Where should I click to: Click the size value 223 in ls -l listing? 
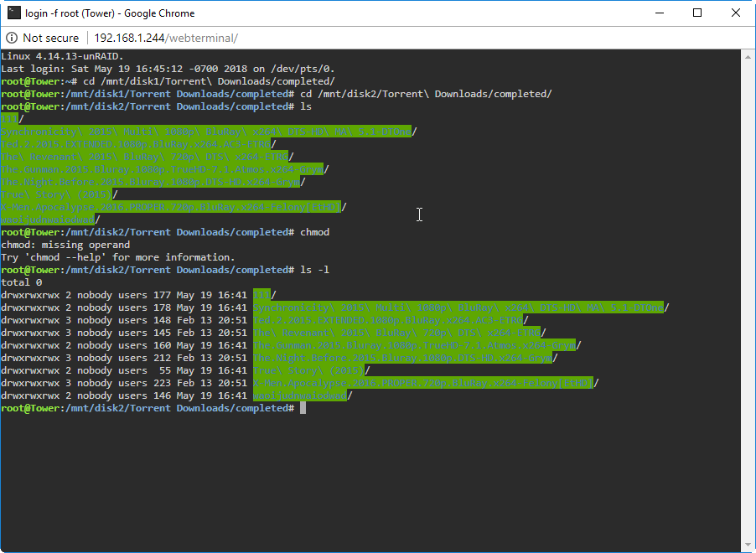coord(162,383)
